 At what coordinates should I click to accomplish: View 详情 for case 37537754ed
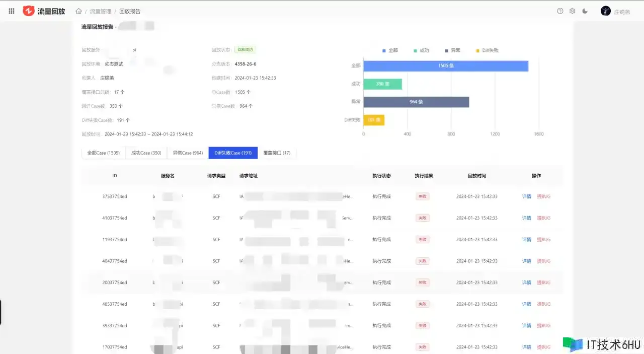526,196
